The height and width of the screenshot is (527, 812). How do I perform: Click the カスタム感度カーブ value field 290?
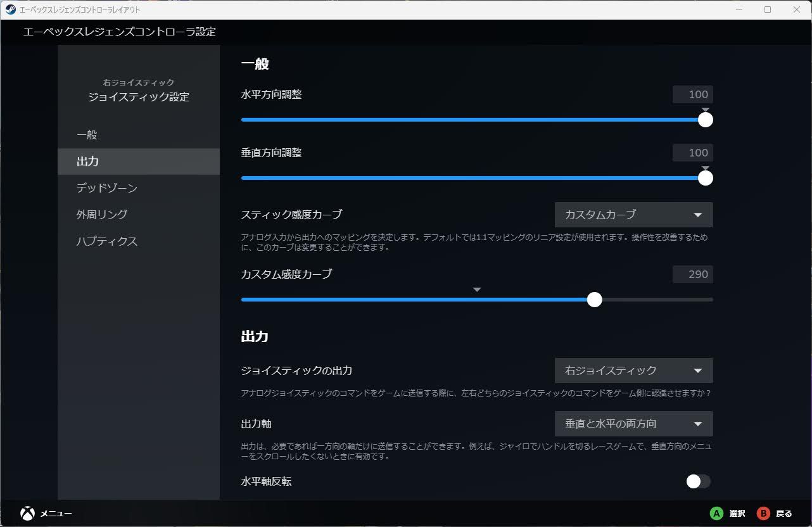click(693, 274)
